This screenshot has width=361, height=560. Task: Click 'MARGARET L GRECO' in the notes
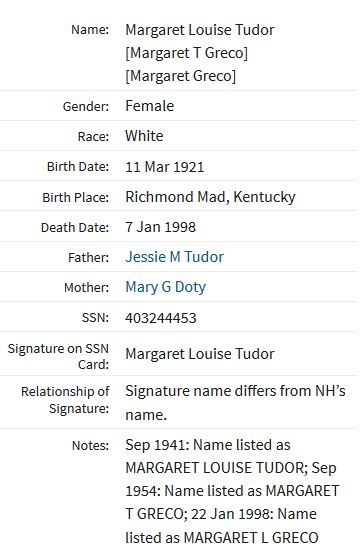(x=251, y=538)
